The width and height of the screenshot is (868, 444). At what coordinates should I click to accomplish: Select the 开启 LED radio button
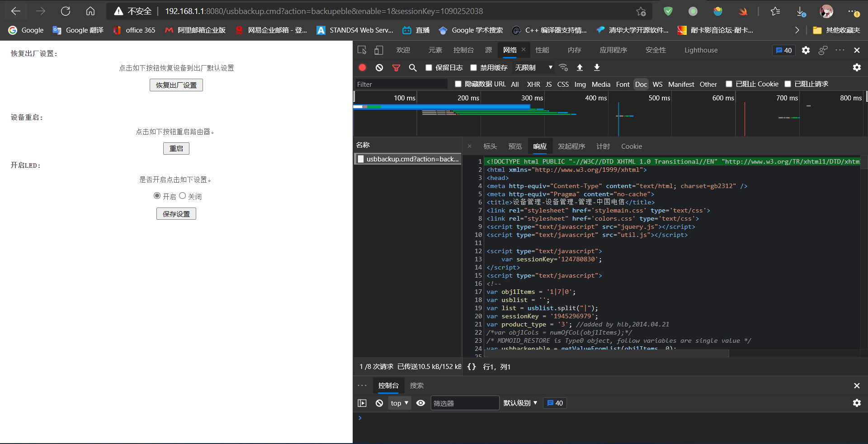click(x=157, y=196)
